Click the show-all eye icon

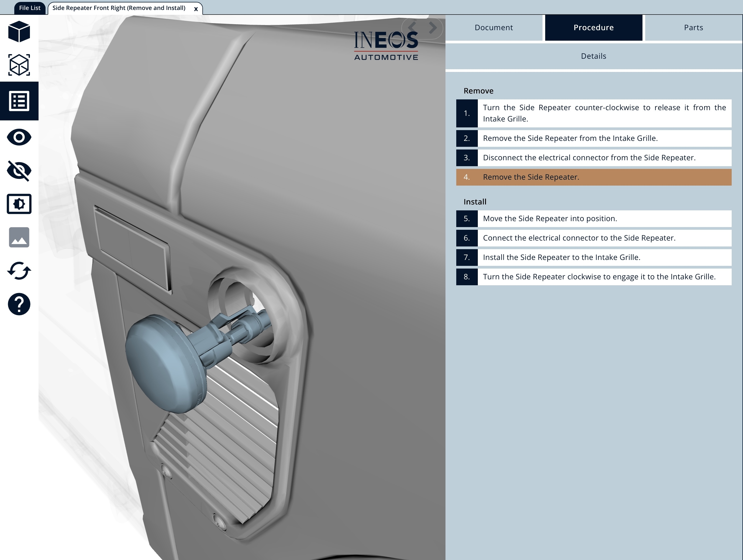pos(19,137)
